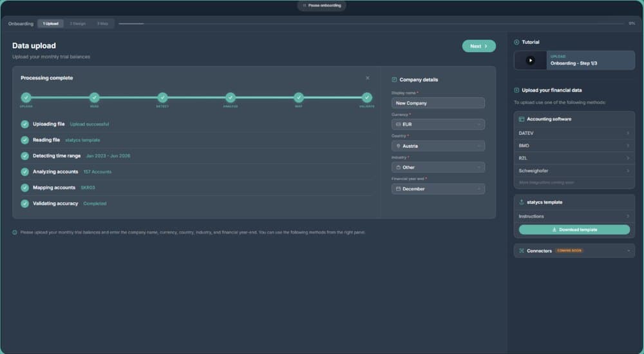The image size is (644, 354).
Task: Click the Tutorial section icon
Action: coord(516,43)
